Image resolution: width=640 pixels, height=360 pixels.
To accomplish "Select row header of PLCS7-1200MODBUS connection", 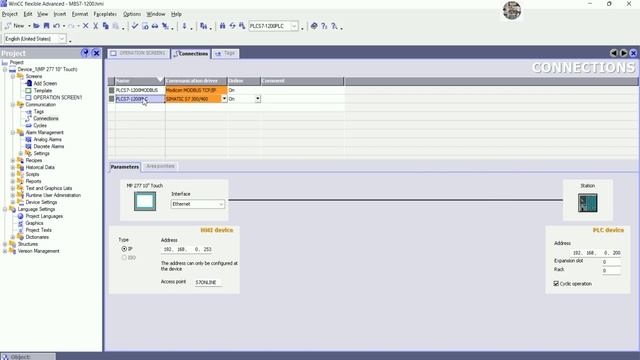I will (111, 90).
